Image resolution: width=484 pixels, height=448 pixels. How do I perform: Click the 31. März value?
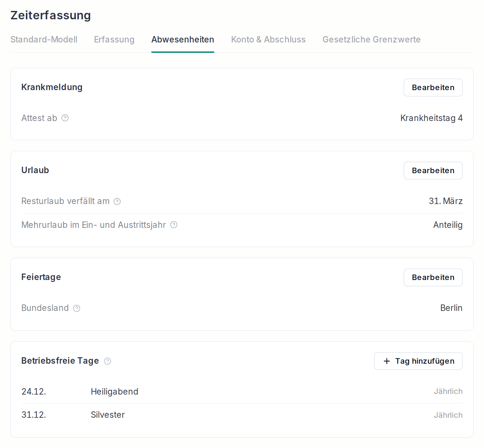click(446, 201)
